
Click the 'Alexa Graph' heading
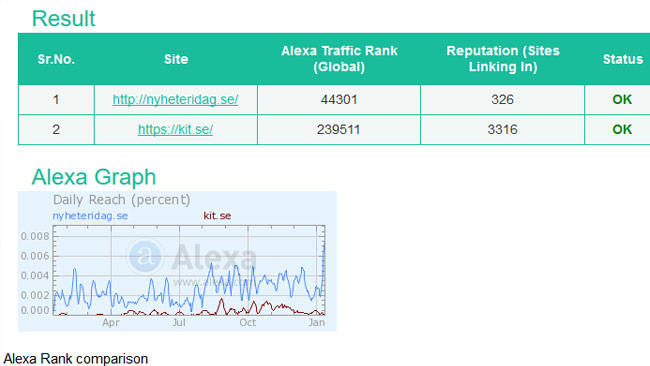pyautogui.click(x=94, y=177)
